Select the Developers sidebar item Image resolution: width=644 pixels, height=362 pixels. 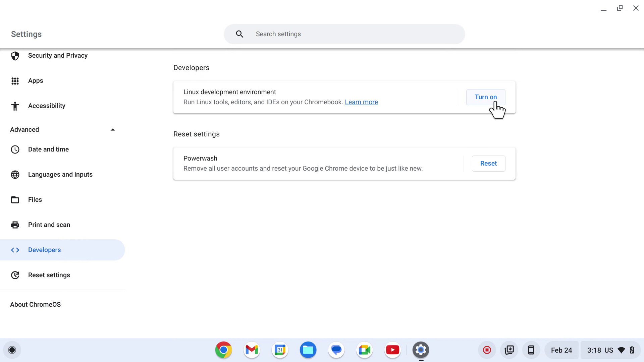point(63,250)
